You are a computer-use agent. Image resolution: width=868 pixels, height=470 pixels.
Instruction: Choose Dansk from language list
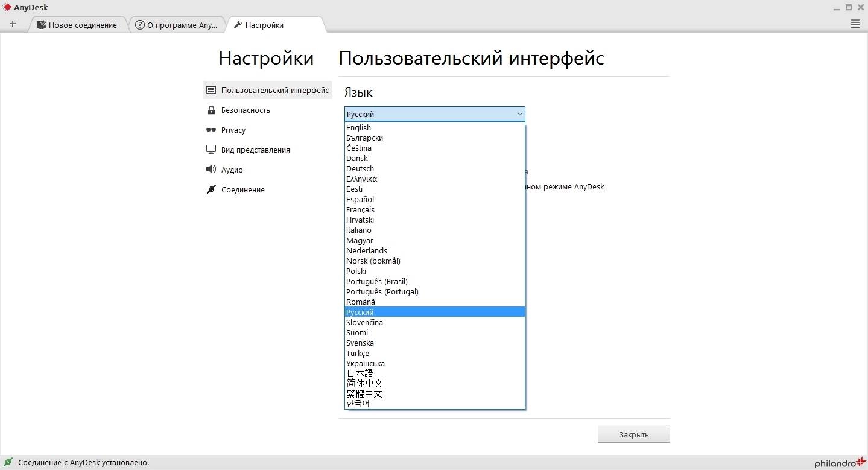435,158
